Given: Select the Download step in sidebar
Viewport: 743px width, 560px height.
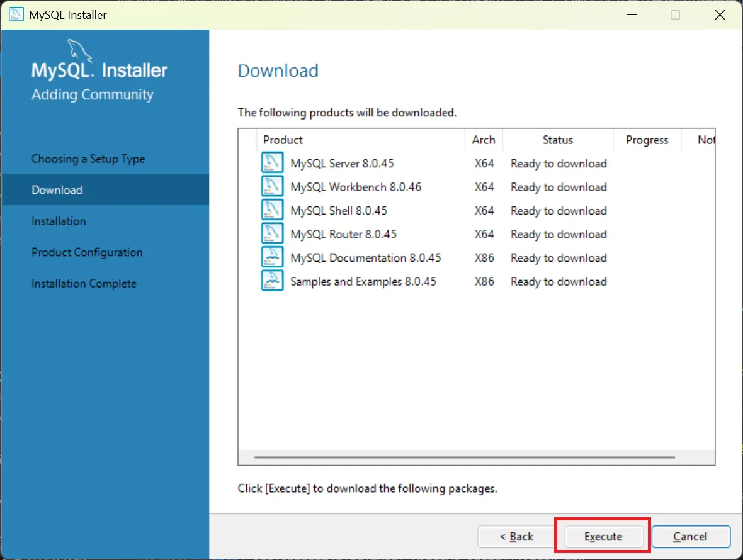Looking at the screenshot, I should coord(57,190).
